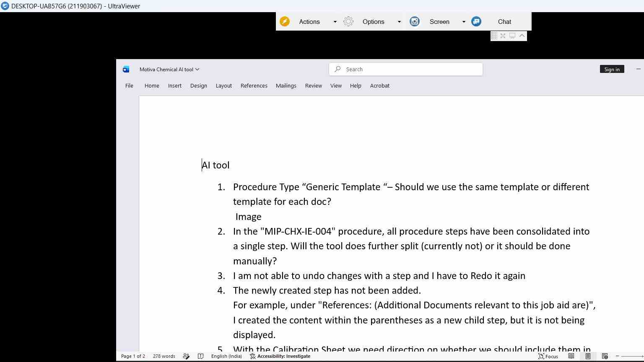Switch to Web Layout view icon
644x362 pixels.
pos(605,356)
